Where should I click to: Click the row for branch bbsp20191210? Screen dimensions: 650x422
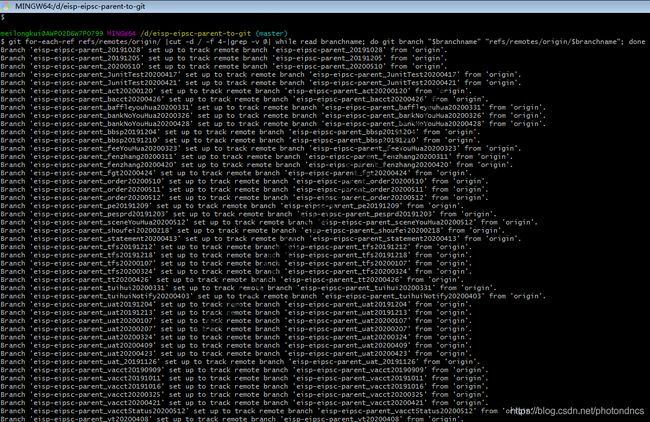(x=240, y=140)
